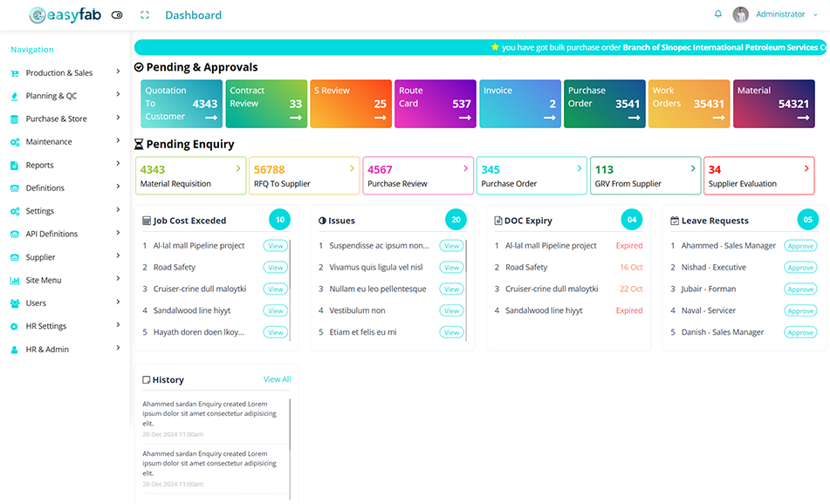View the Road Safety job cost item
The height and width of the screenshot is (504, 830).
click(x=276, y=268)
